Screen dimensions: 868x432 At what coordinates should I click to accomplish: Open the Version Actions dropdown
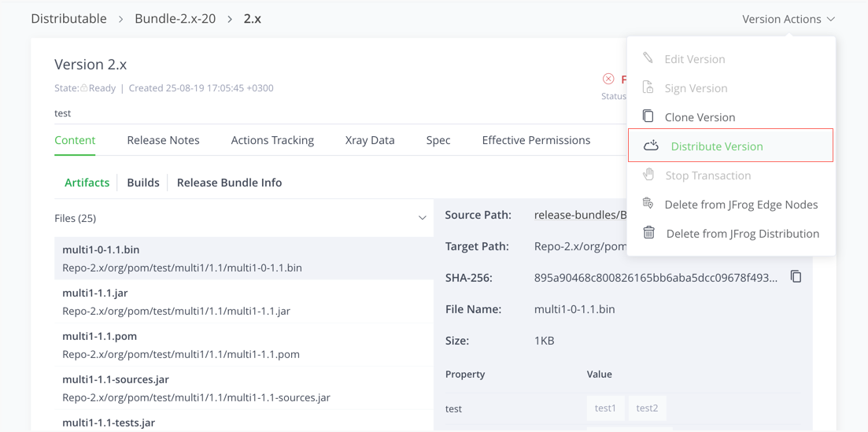click(789, 19)
